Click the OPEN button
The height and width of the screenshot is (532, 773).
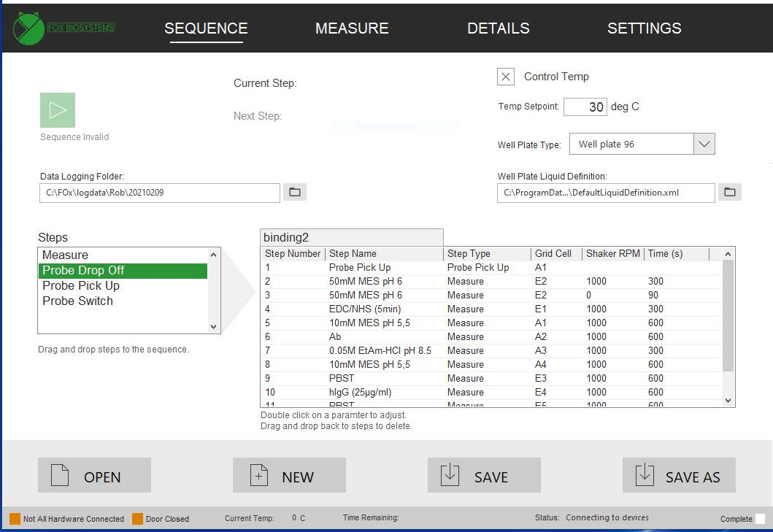click(94, 475)
